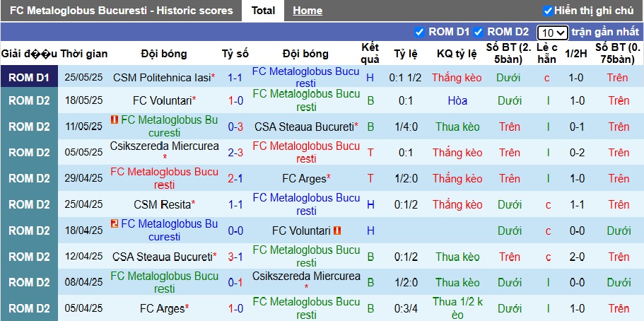This screenshot has width=644, height=321.
Task: Uncheck the ROM D2 filter checkbox
Action: click(478, 32)
